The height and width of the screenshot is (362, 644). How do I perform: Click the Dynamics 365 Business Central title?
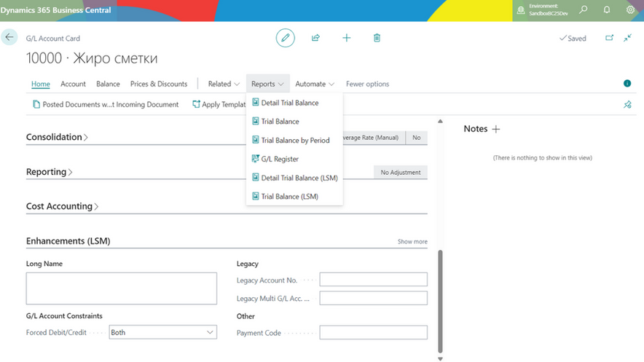56,10
